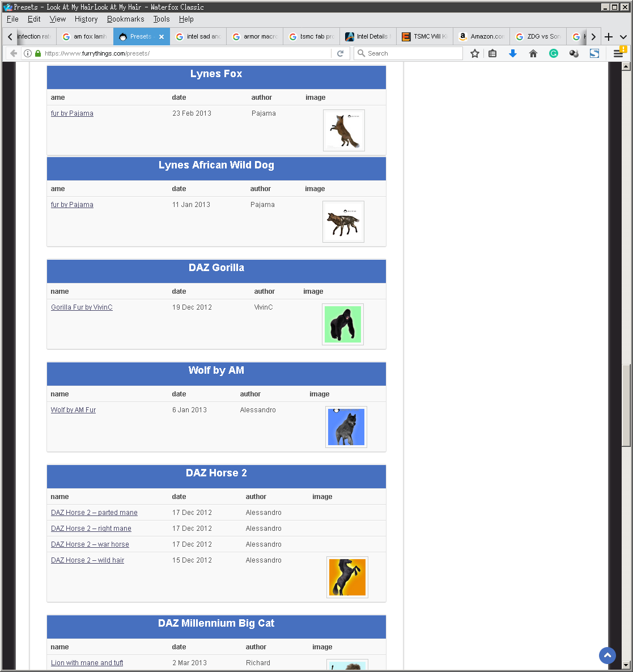This screenshot has height=672, width=633.
Task: Click the 'VivinC' author cell
Action: pyautogui.click(x=264, y=307)
